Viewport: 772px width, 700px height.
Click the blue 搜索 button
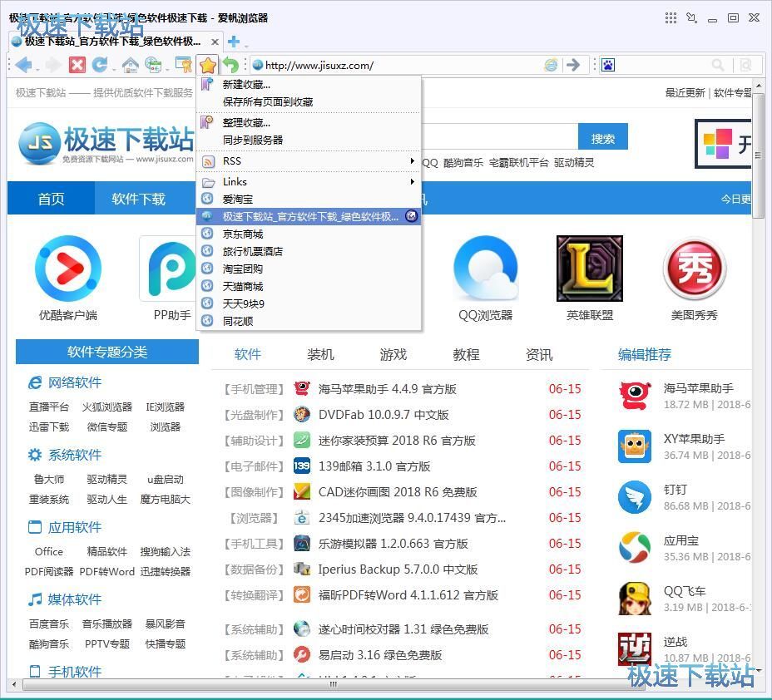[x=602, y=136]
